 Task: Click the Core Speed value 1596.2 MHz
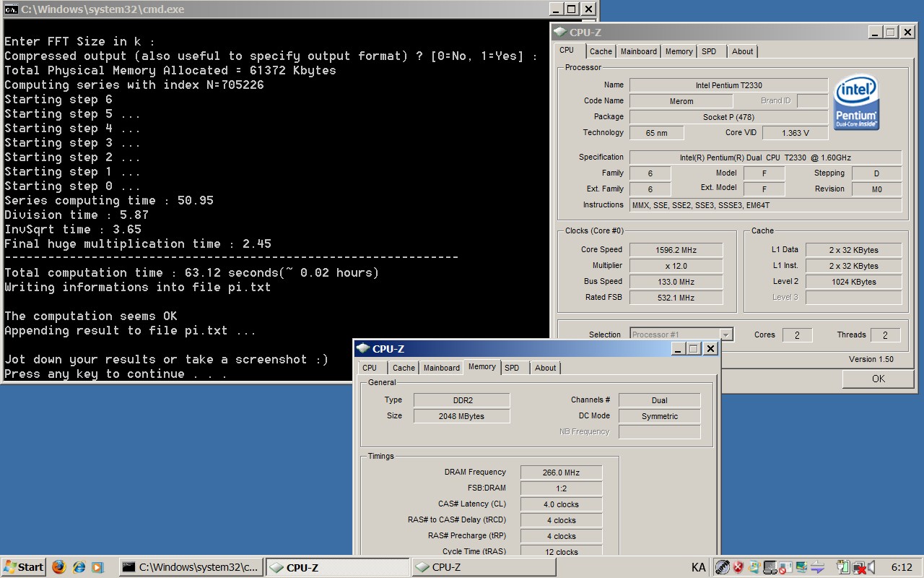coord(676,250)
